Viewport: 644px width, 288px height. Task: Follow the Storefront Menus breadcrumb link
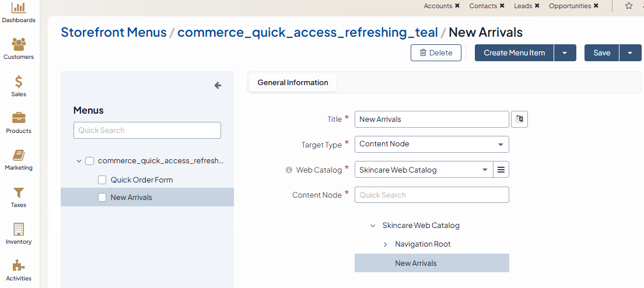pyautogui.click(x=114, y=32)
